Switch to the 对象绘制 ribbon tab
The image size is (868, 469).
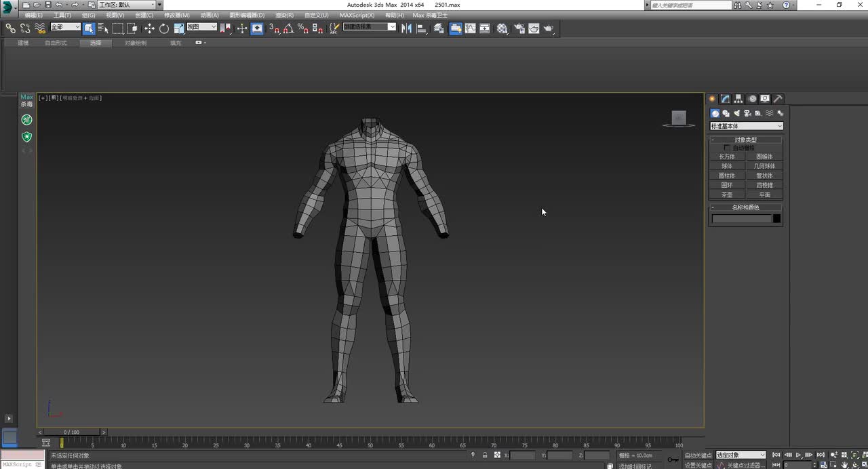[135, 43]
